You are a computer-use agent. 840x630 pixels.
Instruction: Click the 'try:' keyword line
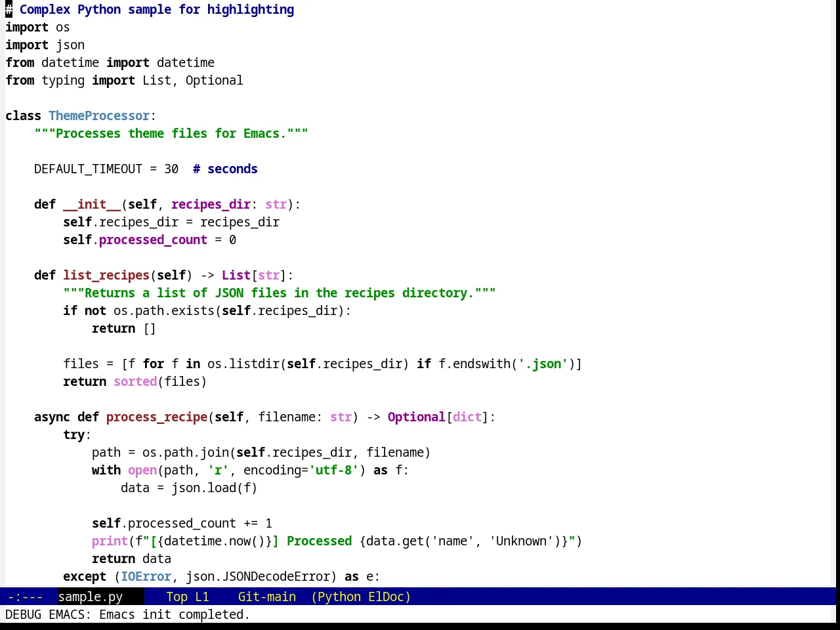click(x=77, y=434)
